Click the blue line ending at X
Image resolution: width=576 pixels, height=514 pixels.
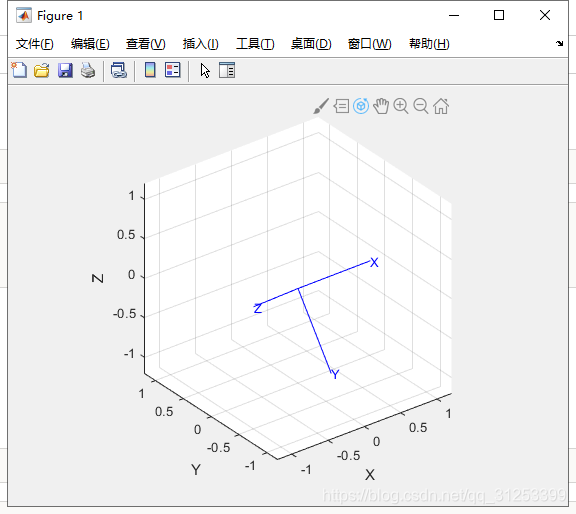(334, 275)
